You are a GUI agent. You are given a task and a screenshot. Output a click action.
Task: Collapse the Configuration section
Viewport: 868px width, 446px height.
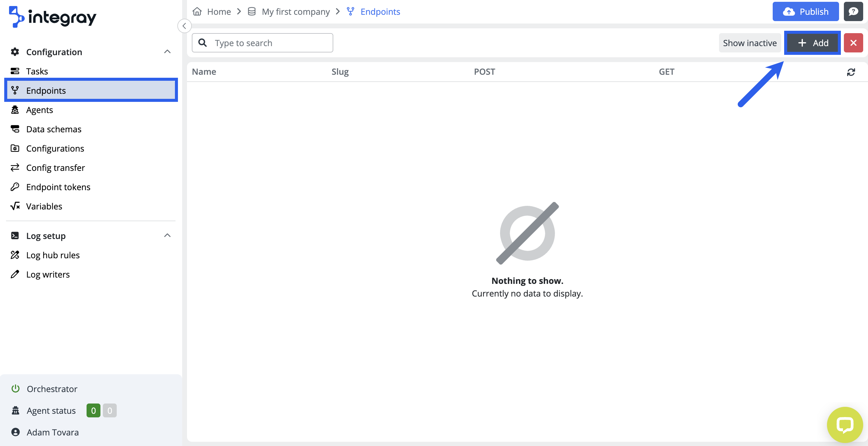pyautogui.click(x=167, y=52)
